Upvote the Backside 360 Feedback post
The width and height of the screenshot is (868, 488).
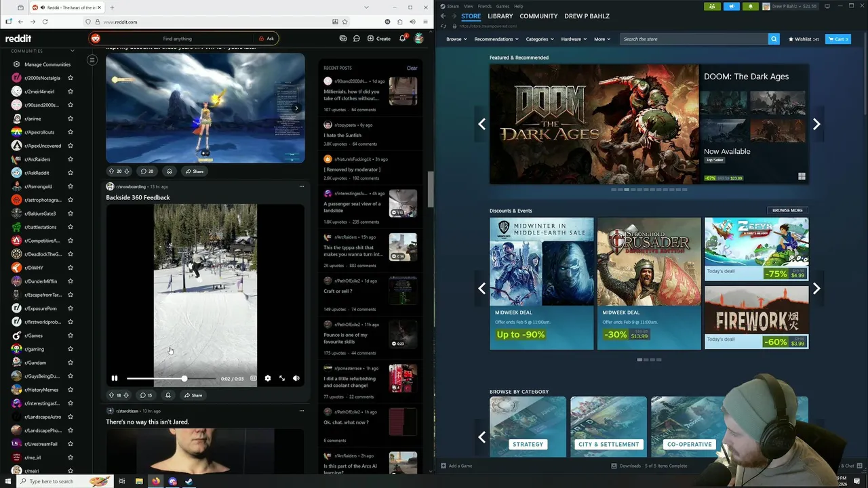111,395
